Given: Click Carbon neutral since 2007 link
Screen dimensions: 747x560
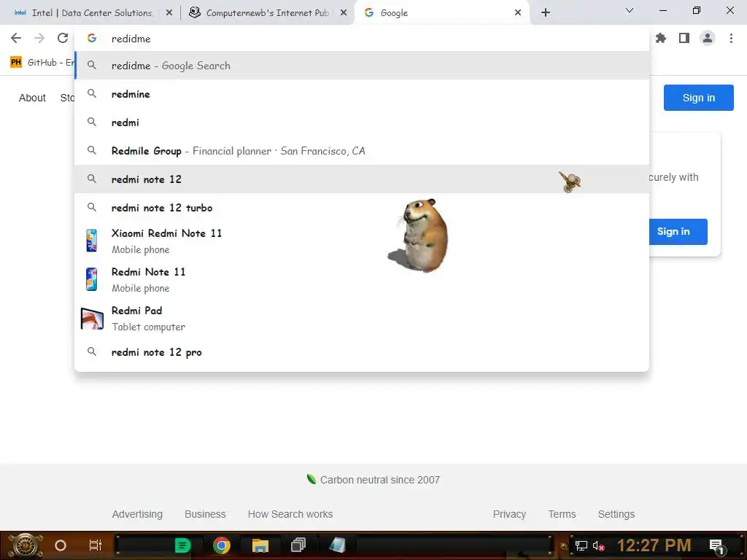Looking at the screenshot, I should pos(373,480).
